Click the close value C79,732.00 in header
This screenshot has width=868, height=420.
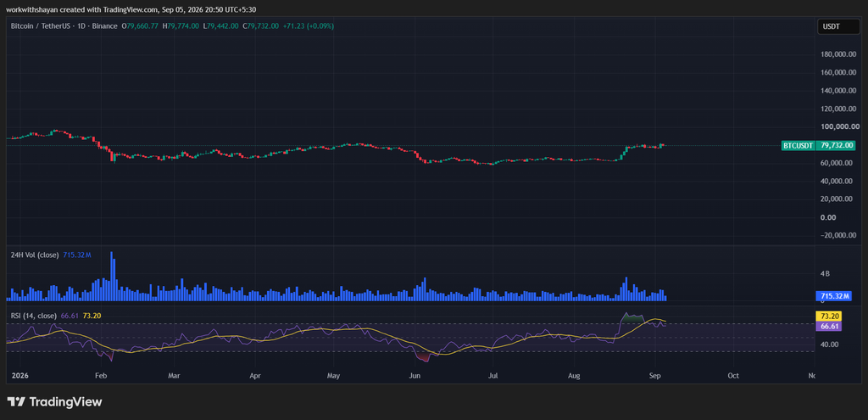pos(261,26)
